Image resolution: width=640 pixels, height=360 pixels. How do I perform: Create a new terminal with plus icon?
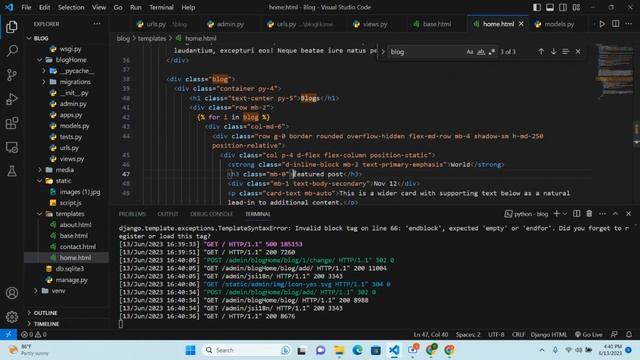pyautogui.click(x=556, y=213)
